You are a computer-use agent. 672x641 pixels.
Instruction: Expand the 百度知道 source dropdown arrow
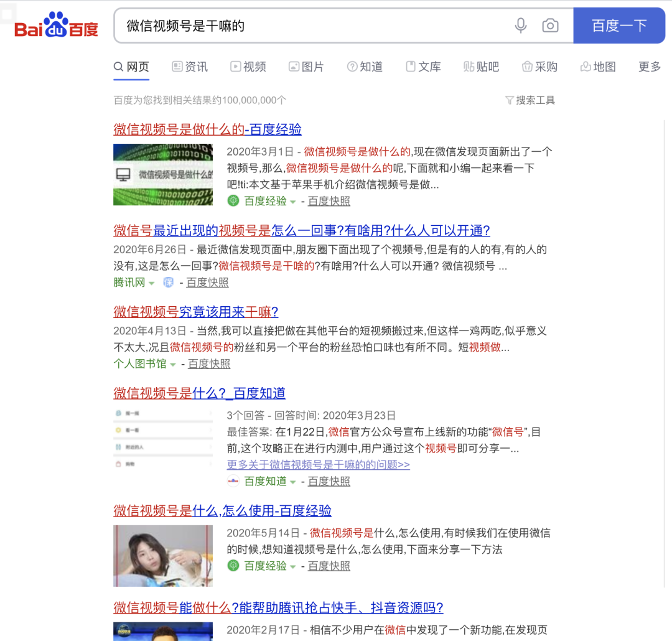pyautogui.click(x=292, y=482)
